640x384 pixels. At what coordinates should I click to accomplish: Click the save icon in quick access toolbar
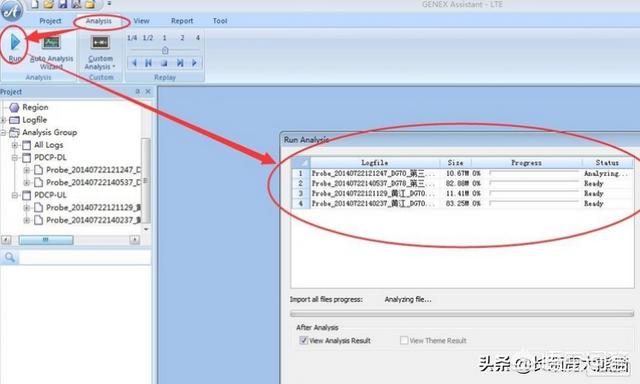point(62,4)
